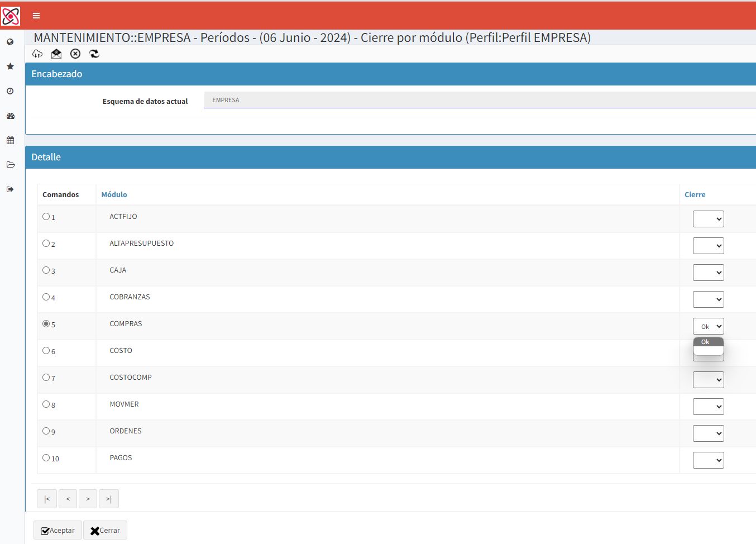This screenshot has height=544, width=756.
Task: Go to the last page of modules
Action: point(108,499)
